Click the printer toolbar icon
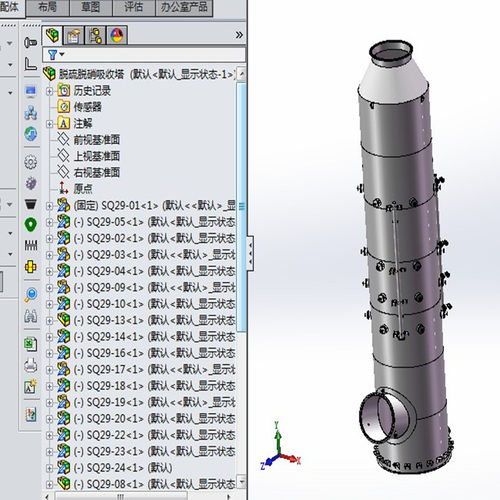 click(x=31, y=366)
